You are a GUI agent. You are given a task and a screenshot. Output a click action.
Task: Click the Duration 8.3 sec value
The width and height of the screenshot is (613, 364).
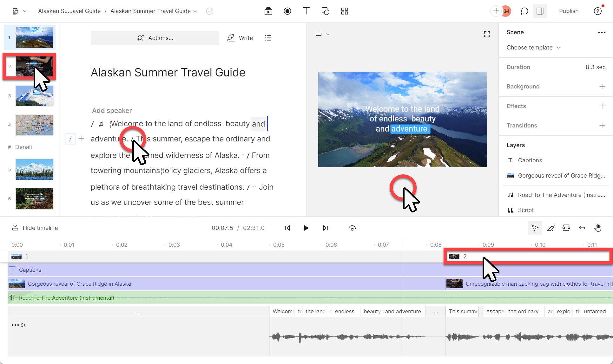595,67
